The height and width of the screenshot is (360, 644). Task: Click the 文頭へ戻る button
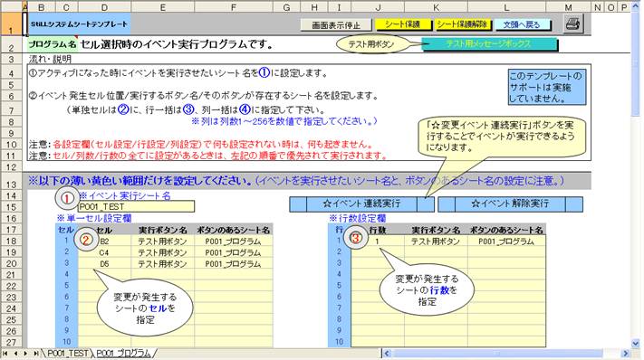[522, 24]
